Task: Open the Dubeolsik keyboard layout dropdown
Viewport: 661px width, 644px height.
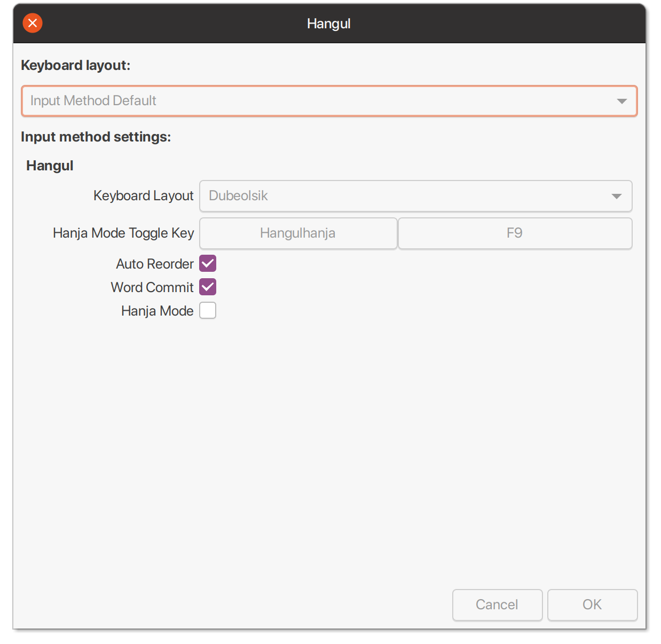Action: pyautogui.click(x=406, y=196)
